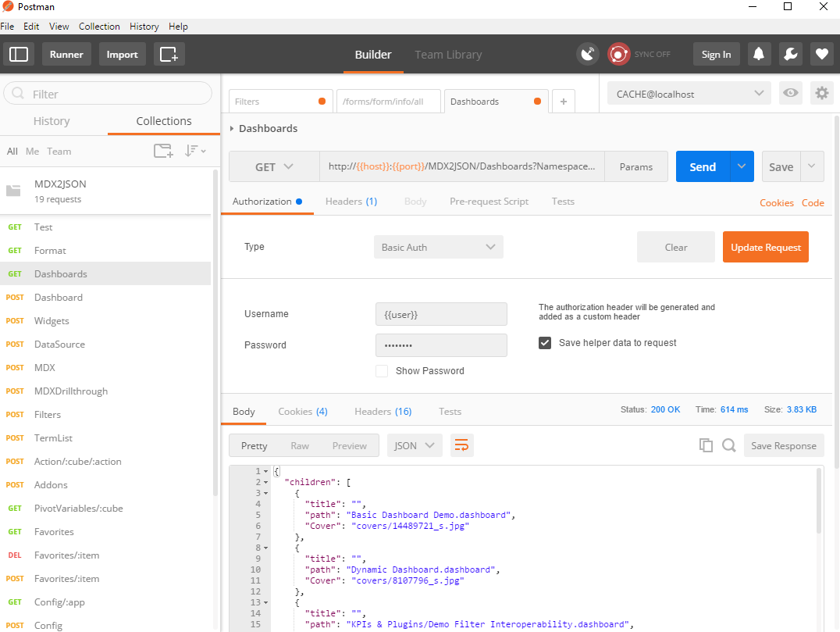Toggle line wrap in response view
Image resolution: width=840 pixels, height=632 pixels.
pyautogui.click(x=461, y=445)
